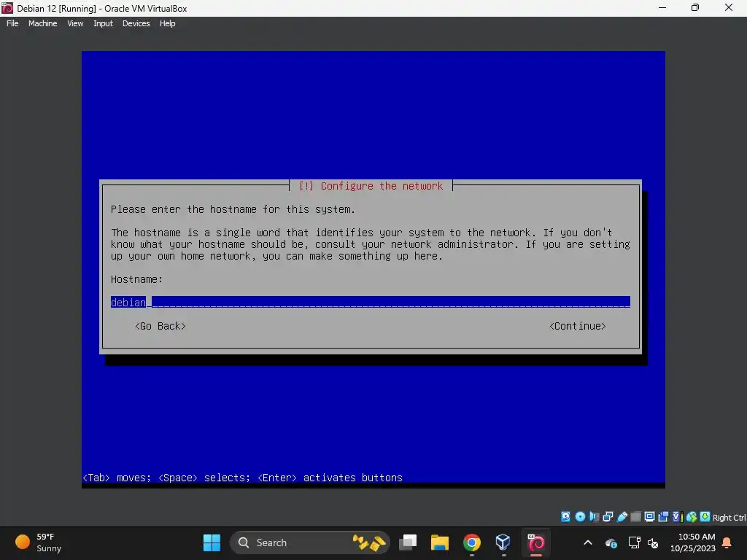
Task: Open the hard disk activity indicator
Action: pyautogui.click(x=565, y=517)
